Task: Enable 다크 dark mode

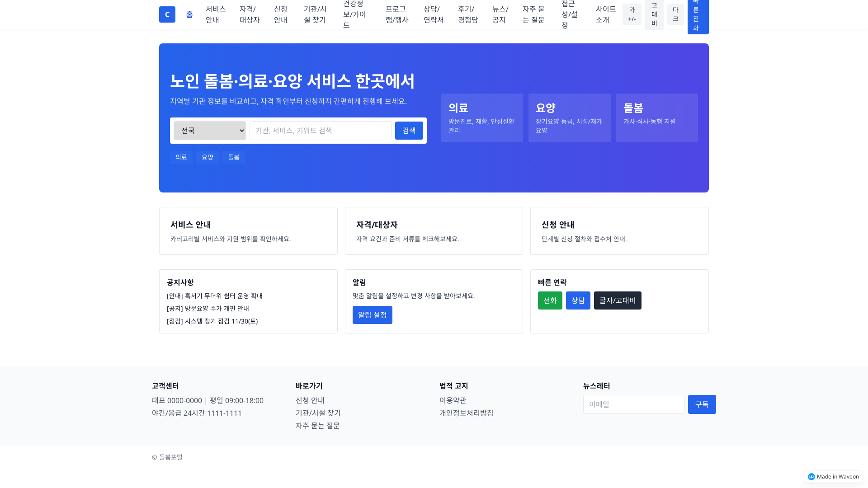Action: (x=675, y=14)
